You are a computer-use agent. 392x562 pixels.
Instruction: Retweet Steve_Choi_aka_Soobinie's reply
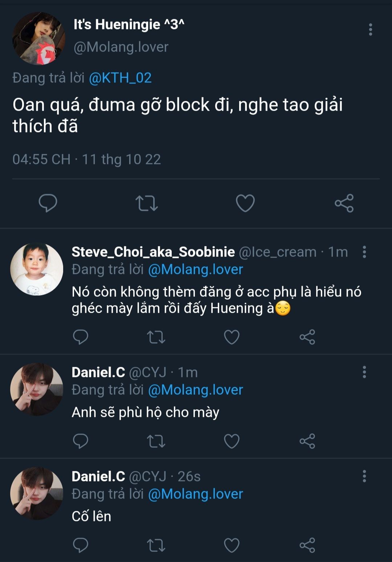coord(156,337)
